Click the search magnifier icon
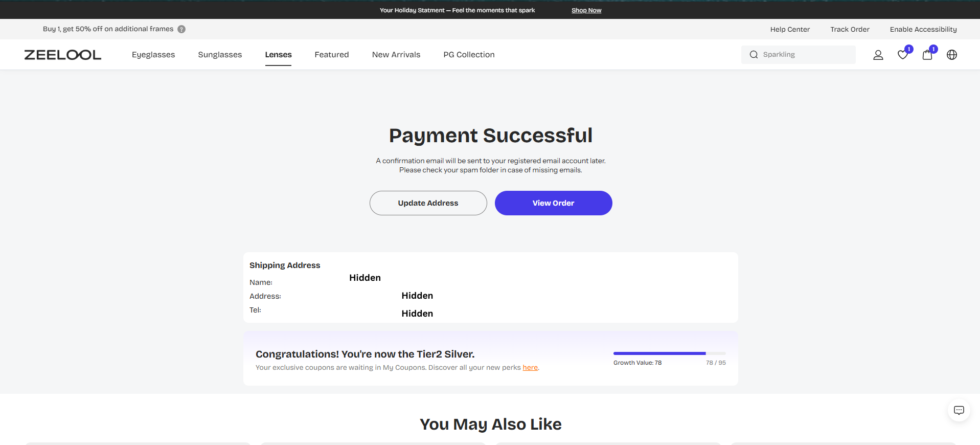 pos(754,55)
